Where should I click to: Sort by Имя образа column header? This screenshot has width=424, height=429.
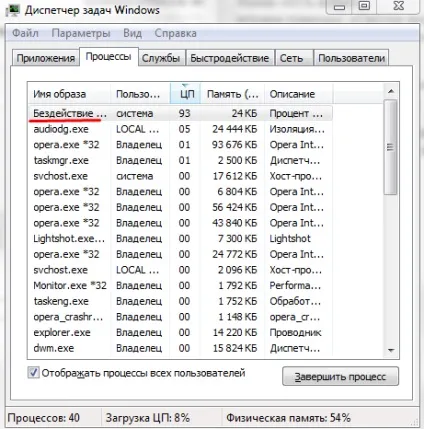(x=69, y=94)
